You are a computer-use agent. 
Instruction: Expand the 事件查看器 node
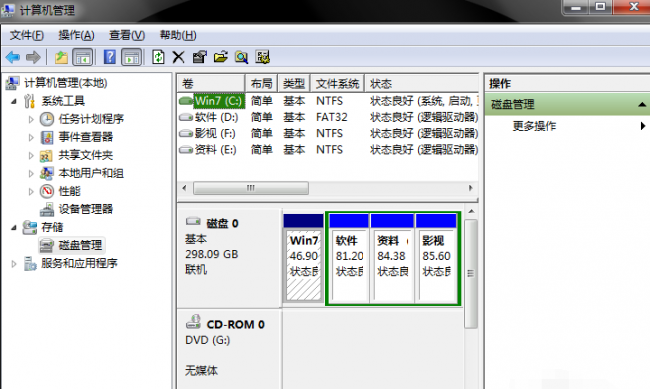(31, 137)
